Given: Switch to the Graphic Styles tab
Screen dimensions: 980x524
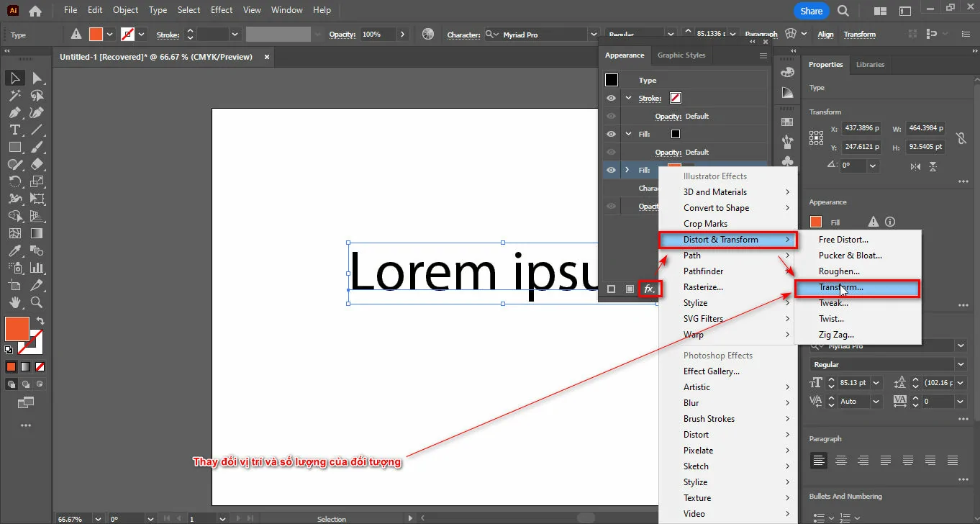Looking at the screenshot, I should tap(681, 55).
